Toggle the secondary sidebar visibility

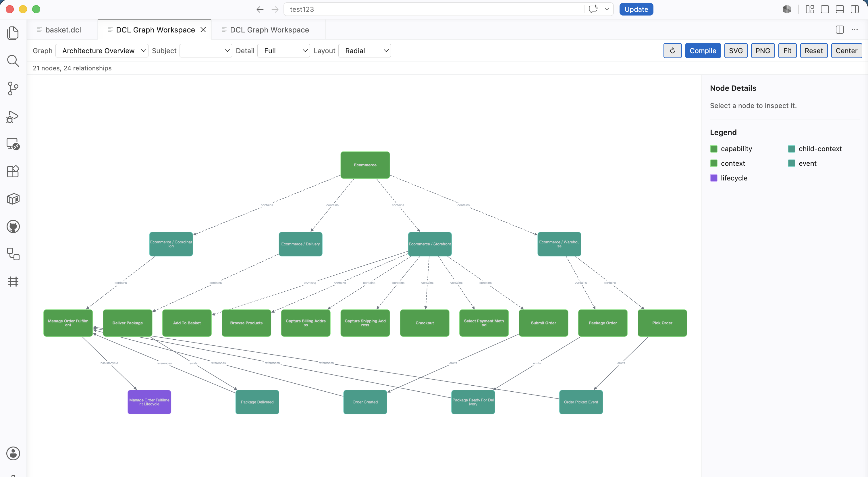coord(855,9)
